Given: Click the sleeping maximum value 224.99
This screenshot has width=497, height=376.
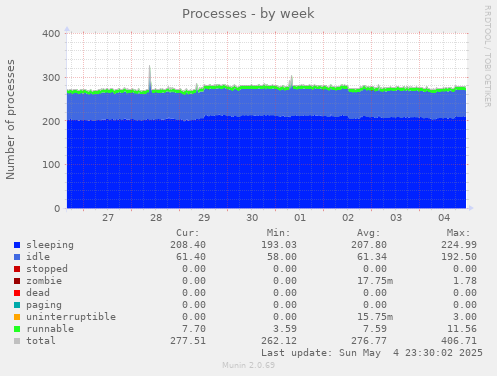Looking at the screenshot, I should [459, 245].
